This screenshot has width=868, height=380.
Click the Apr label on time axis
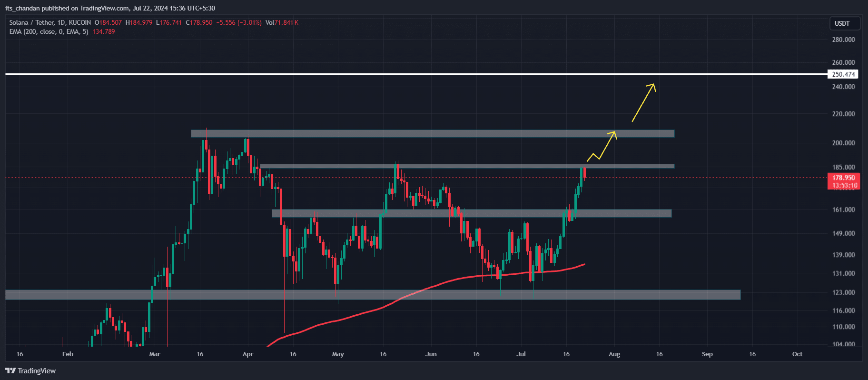tap(247, 354)
